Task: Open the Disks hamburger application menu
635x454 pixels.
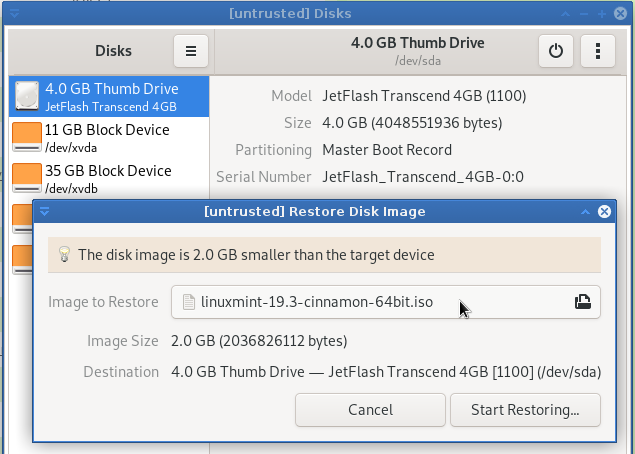Action: pos(191,51)
